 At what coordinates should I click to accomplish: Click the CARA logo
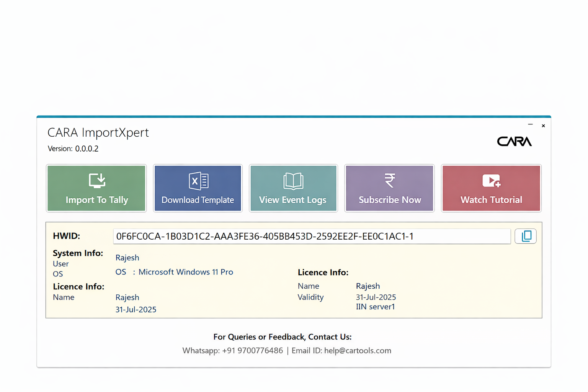[x=514, y=142]
